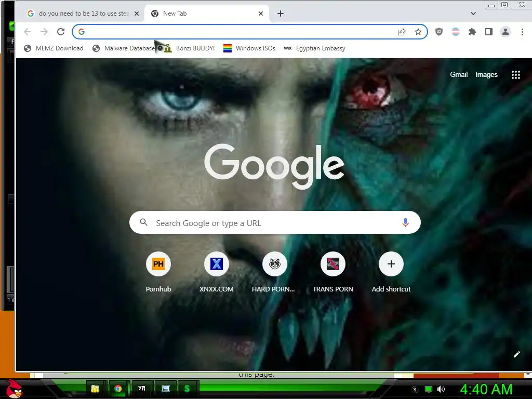This screenshot has height=399, width=532.
Task: Open the file explorer taskbar icon
Action: click(95, 389)
